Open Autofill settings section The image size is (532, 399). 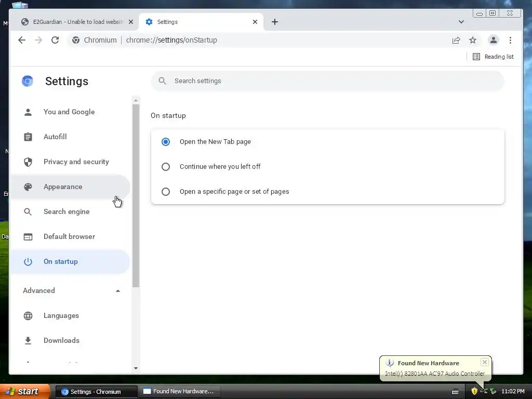click(x=70, y=137)
